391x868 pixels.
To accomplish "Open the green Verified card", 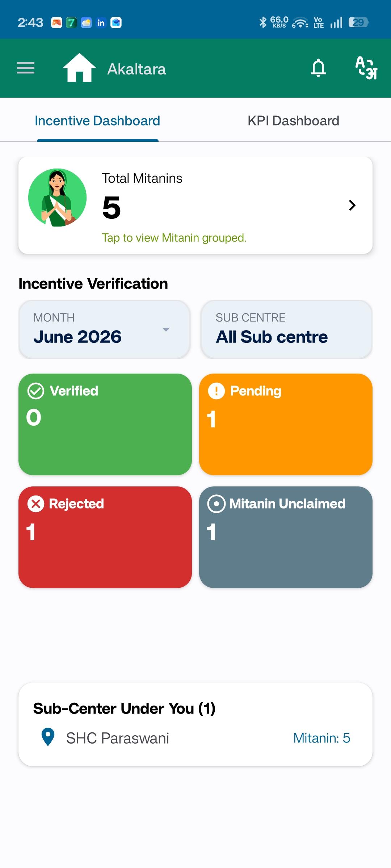I will point(105,424).
